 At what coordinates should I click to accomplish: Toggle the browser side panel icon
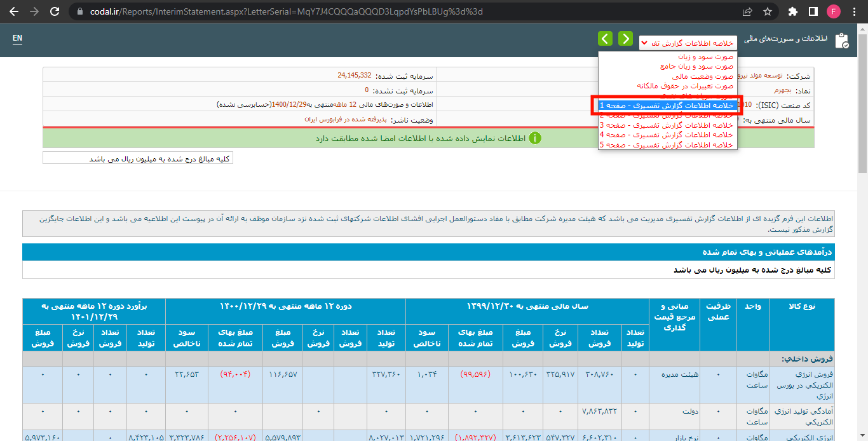click(x=813, y=11)
